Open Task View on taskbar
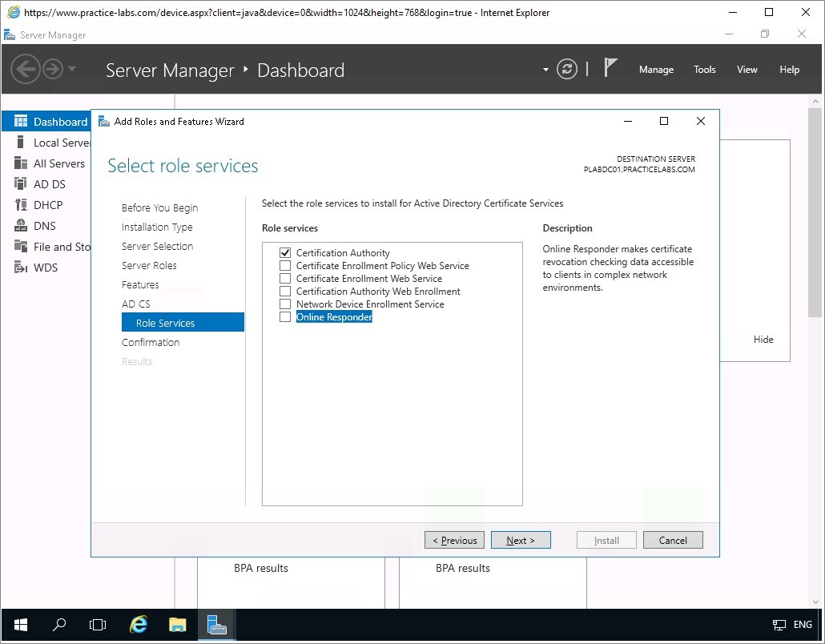The width and height of the screenshot is (825, 644). click(x=98, y=625)
